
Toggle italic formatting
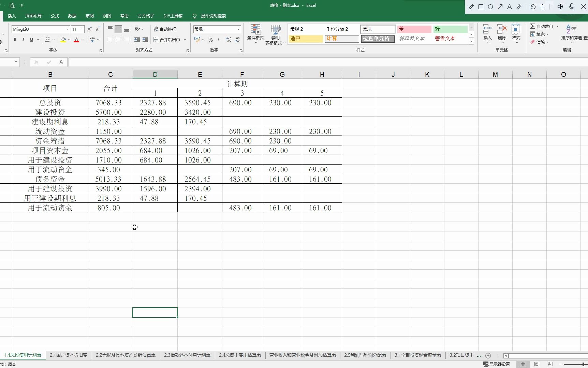[x=23, y=40]
